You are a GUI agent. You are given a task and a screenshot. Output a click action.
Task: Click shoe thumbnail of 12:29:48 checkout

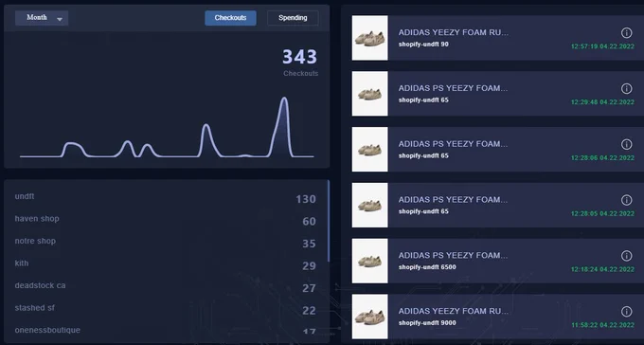point(369,93)
